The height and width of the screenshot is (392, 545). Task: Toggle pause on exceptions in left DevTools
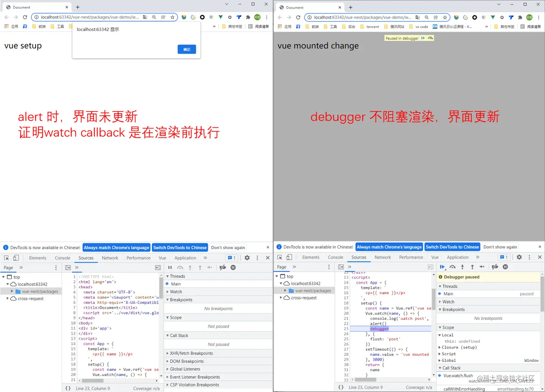click(233, 268)
